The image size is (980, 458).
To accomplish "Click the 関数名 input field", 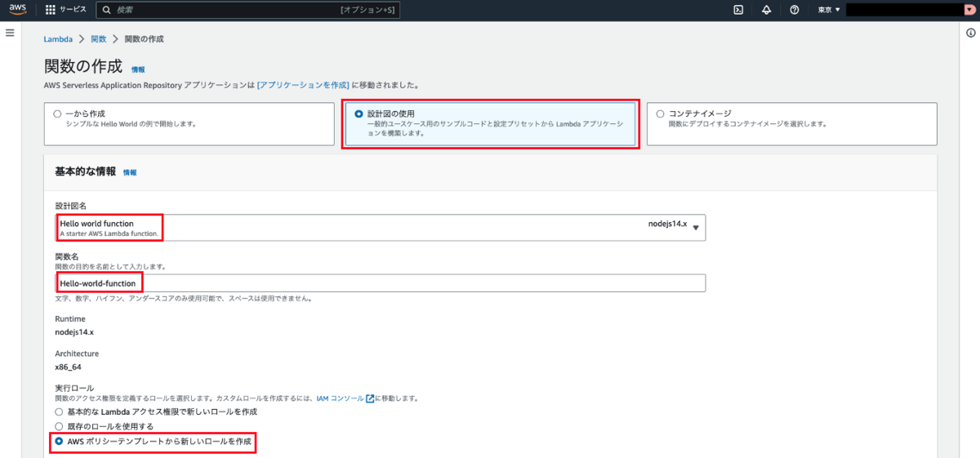I will [380, 283].
